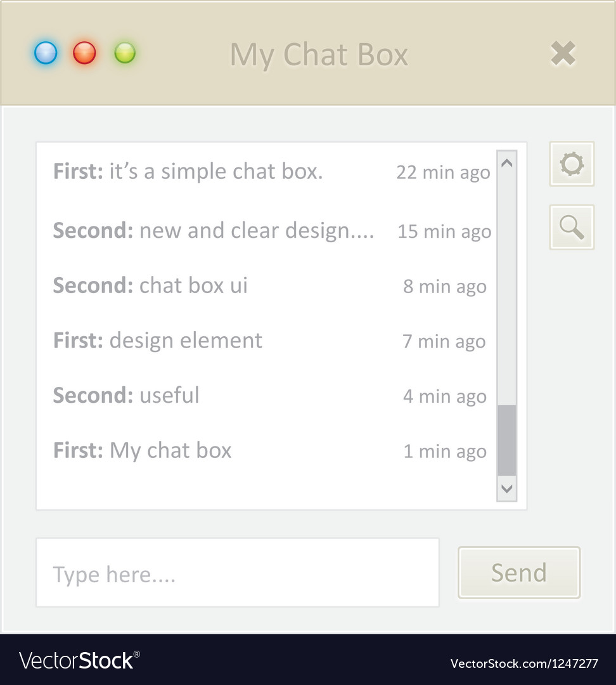The height and width of the screenshot is (685, 616).
Task: Click the red window control dot
Action: 84,53
